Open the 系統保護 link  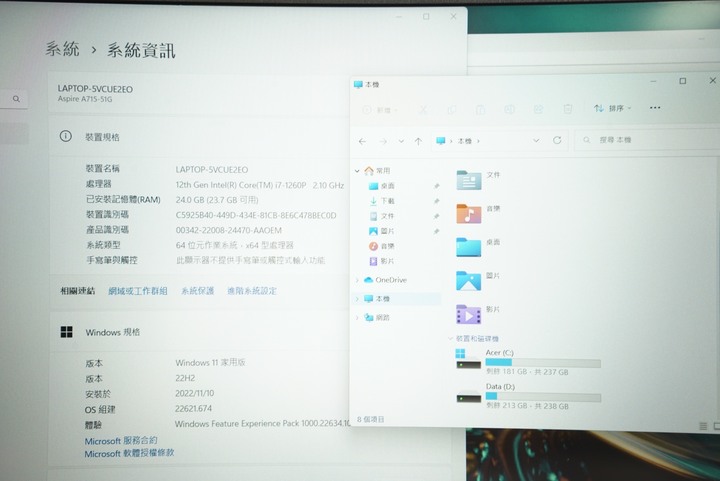click(x=197, y=291)
